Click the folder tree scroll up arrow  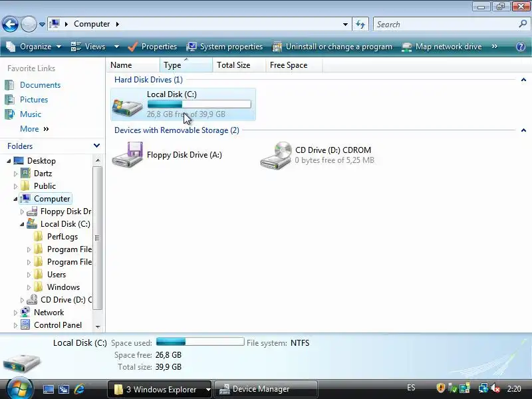tap(98, 160)
